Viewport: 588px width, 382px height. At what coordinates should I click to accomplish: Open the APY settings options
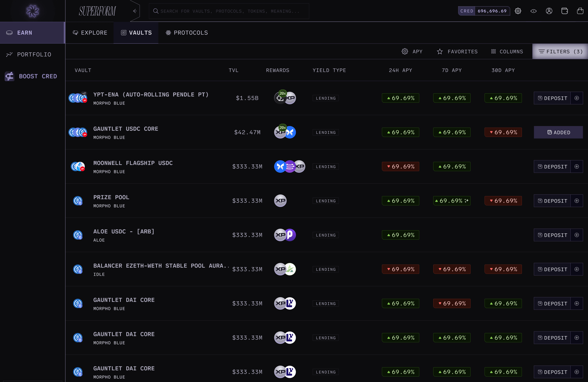pyautogui.click(x=412, y=52)
